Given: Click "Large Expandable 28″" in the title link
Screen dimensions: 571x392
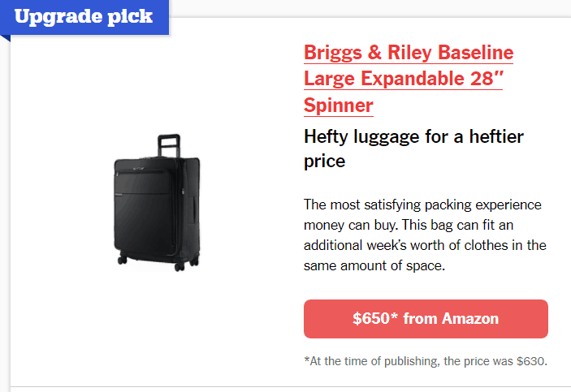Looking at the screenshot, I should [x=403, y=79].
